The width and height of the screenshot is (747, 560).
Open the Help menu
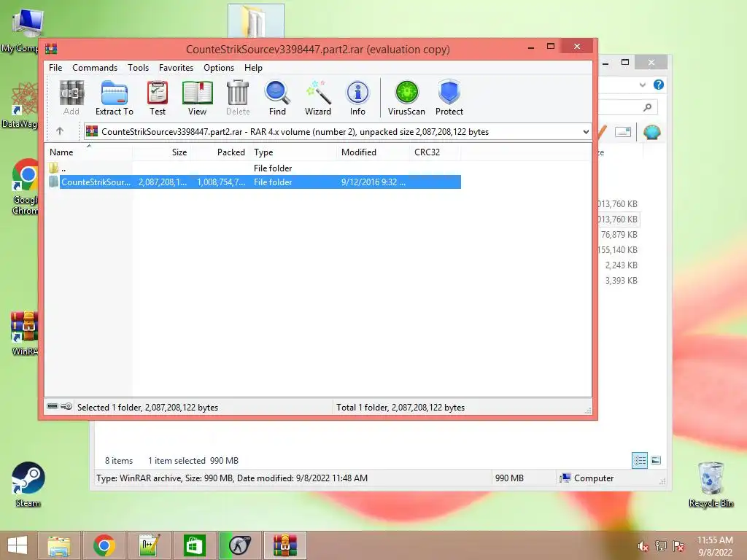point(253,68)
